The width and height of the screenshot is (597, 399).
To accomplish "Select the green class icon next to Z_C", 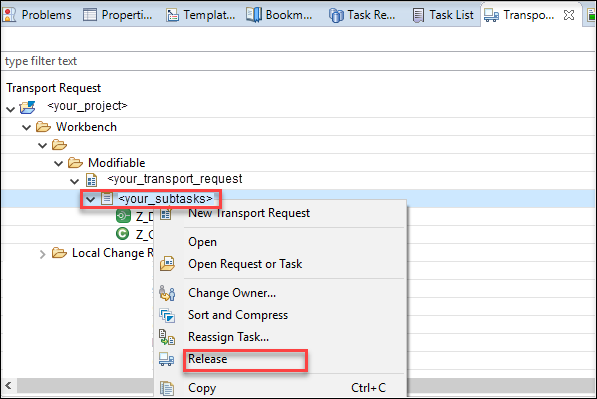I will click(x=122, y=233).
